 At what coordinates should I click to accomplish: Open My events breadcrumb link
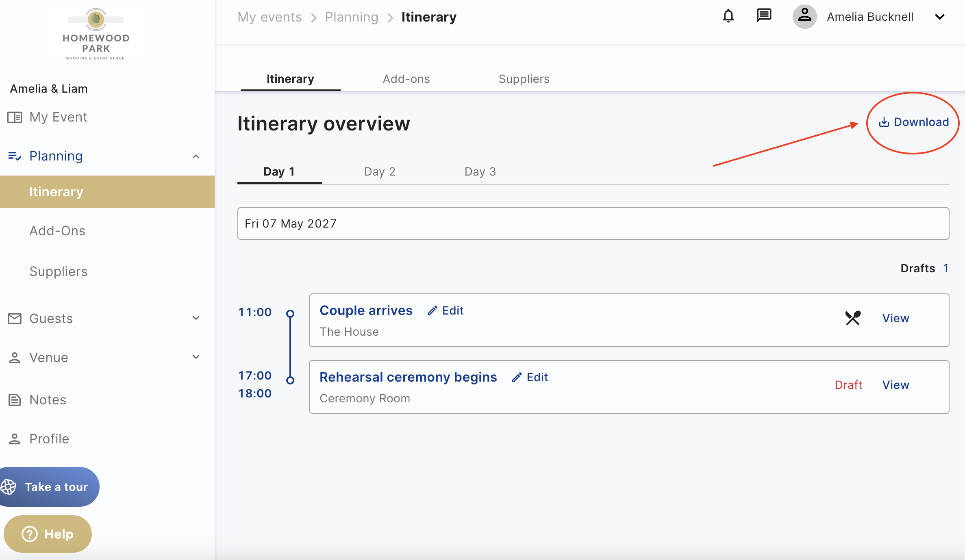pos(270,17)
